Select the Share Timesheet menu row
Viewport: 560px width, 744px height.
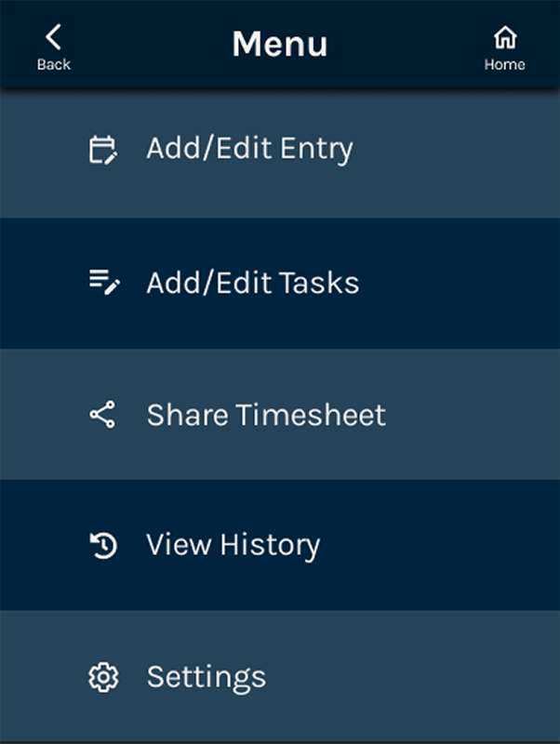[x=279, y=415]
